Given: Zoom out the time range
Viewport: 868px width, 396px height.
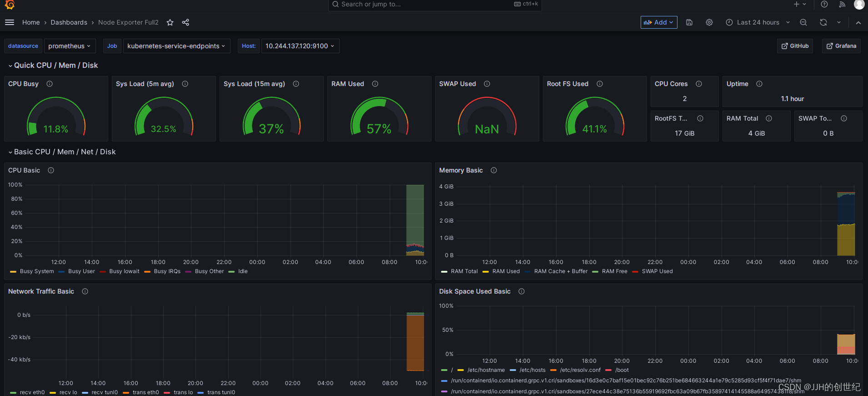Looking at the screenshot, I should point(803,22).
